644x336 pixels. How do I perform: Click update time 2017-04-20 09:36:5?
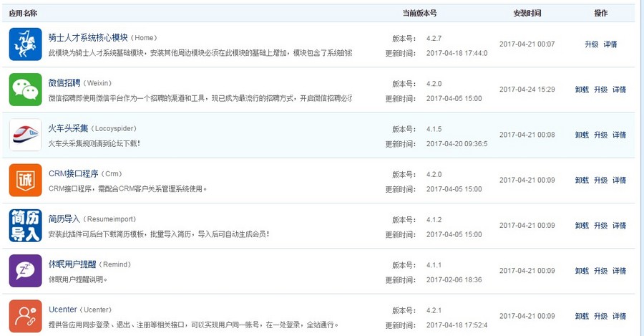click(457, 143)
